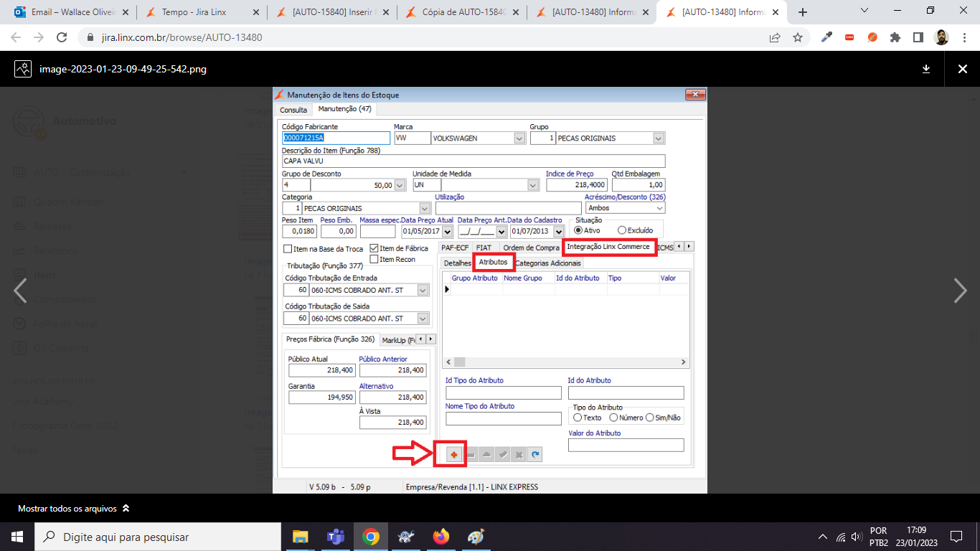Image resolution: width=980 pixels, height=551 pixels.
Task: Switch to the Detalhes sub-tab
Action: (458, 263)
